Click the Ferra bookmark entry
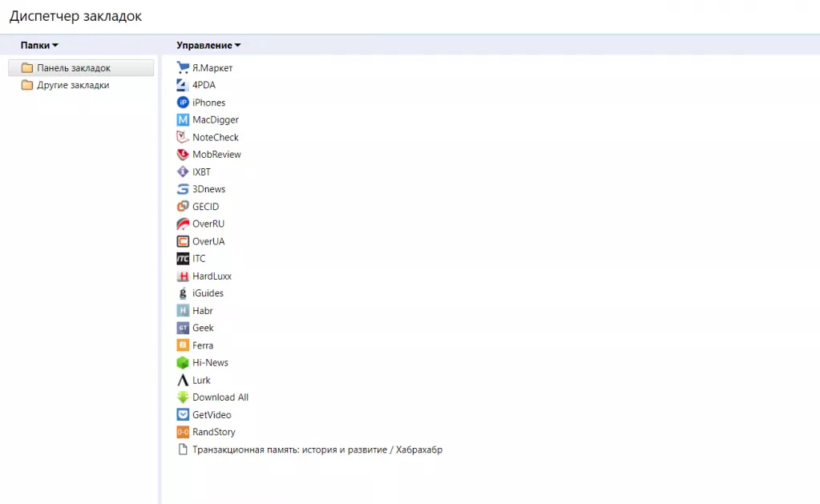This screenshot has height=504, width=820. tap(201, 345)
